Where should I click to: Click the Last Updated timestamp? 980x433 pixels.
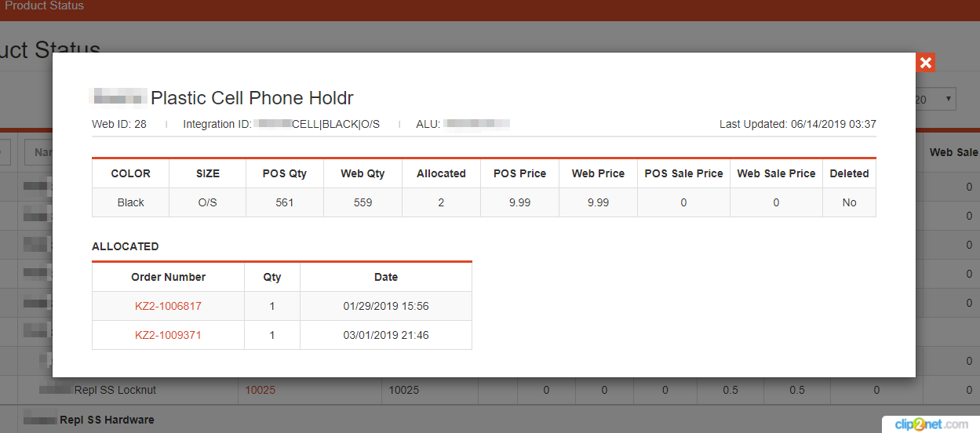797,124
